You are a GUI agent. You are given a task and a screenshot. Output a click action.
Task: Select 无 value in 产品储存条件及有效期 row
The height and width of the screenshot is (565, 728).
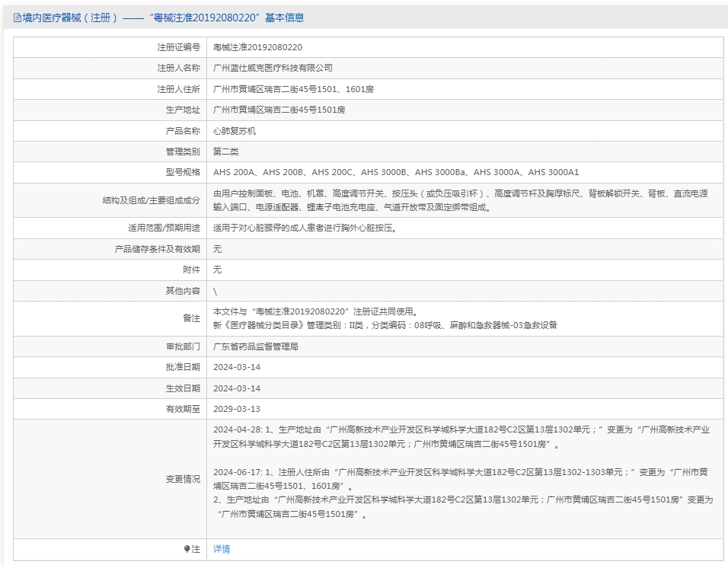217,249
